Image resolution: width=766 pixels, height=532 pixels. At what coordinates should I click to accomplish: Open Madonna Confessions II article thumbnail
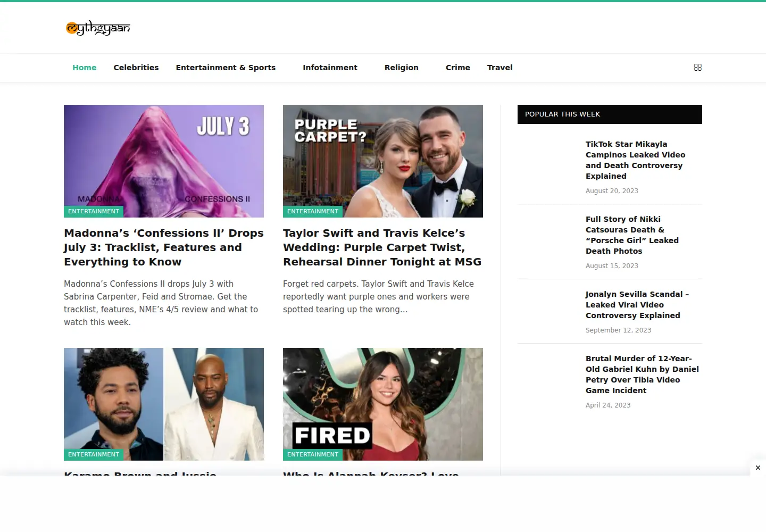[x=164, y=161]
